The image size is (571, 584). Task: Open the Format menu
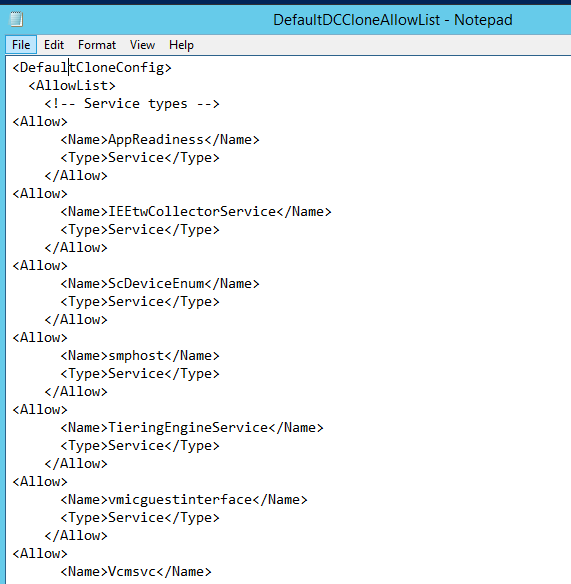click(x=97, y=45)
